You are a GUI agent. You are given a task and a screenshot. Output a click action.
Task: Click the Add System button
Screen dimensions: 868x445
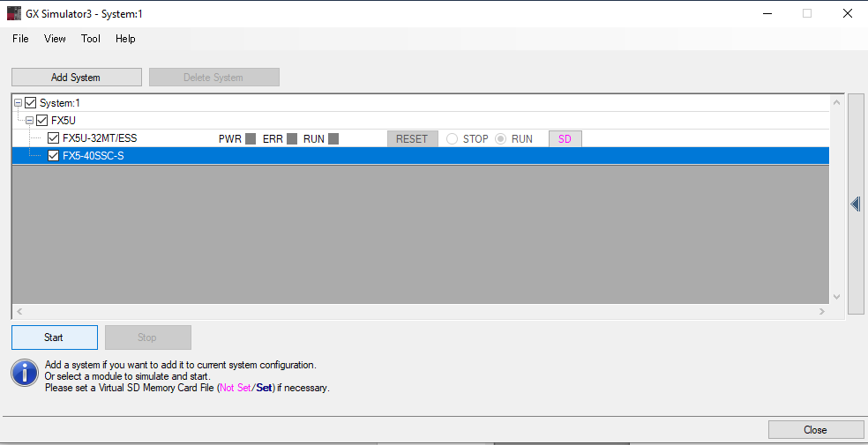(76, 78)
